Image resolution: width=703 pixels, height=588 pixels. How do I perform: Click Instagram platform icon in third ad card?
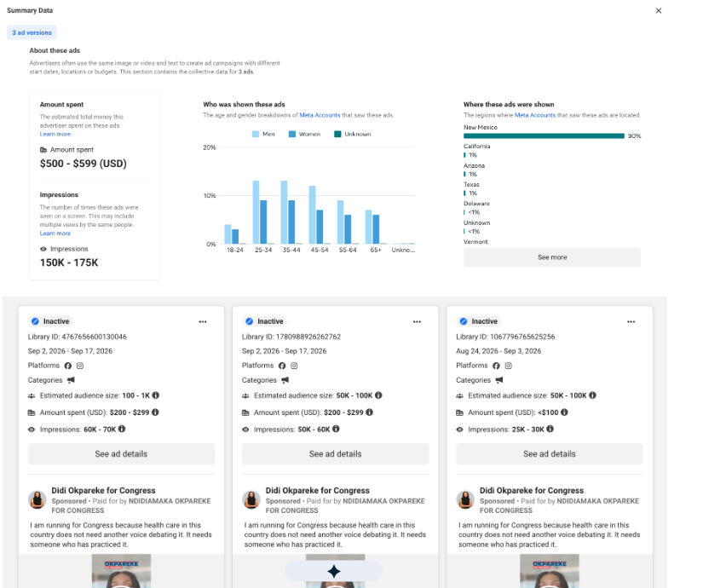[509, 366]
